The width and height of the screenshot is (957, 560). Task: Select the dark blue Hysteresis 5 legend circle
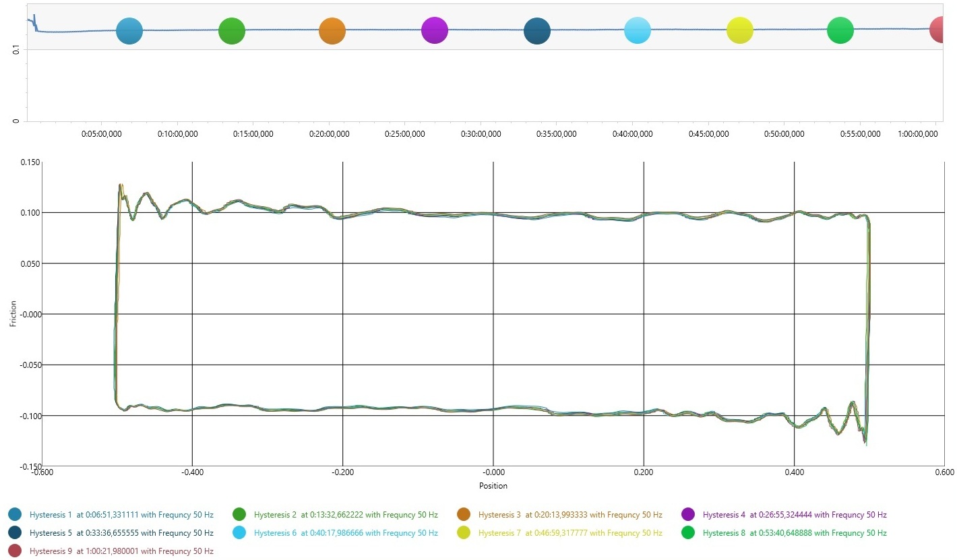[x=15, y=533]
